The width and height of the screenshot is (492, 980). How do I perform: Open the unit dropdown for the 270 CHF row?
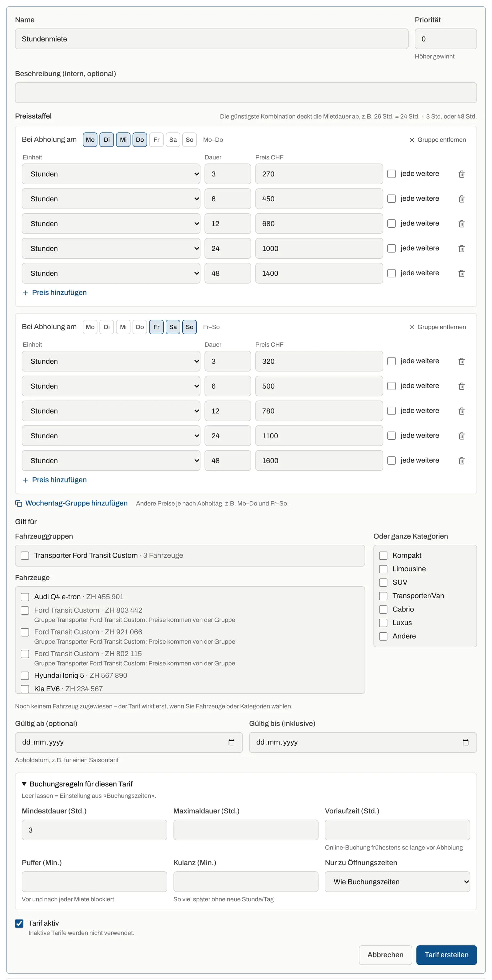(x=111, y=174)
